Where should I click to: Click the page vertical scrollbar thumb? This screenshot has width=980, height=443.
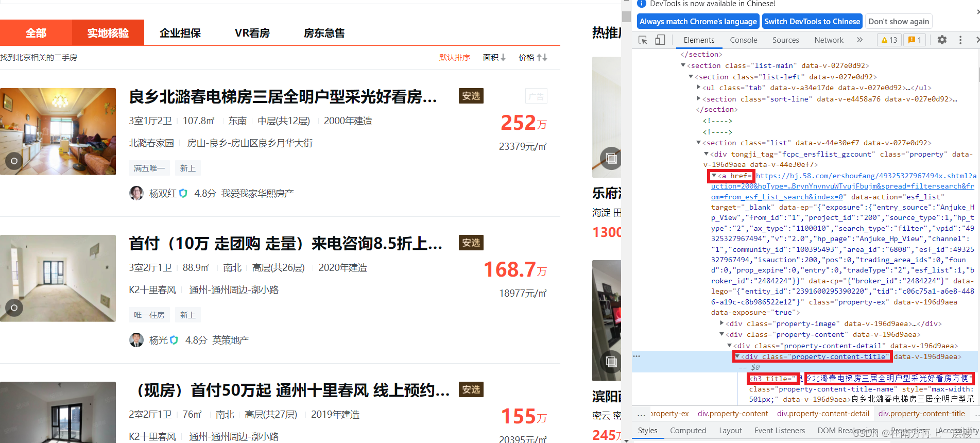[x=626, y=16]
